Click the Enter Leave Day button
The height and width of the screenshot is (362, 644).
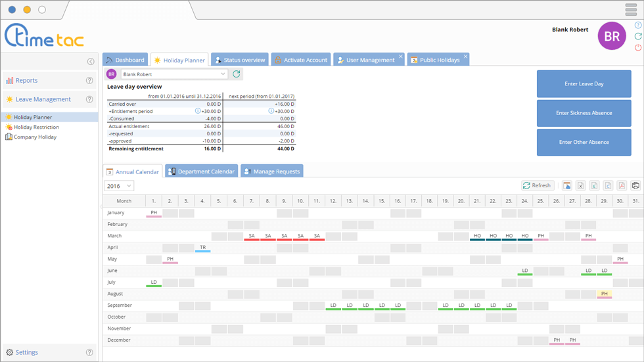tap(584, 84)
